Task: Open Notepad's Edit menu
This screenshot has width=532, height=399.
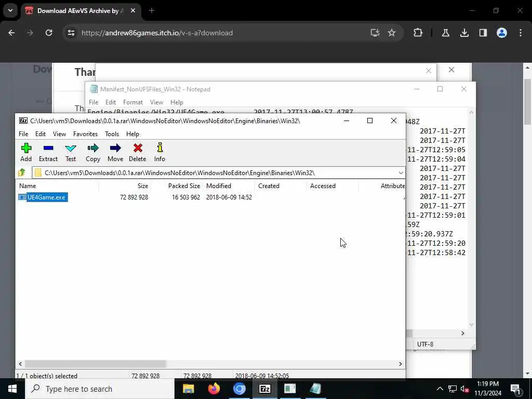Action: (111, 102)
